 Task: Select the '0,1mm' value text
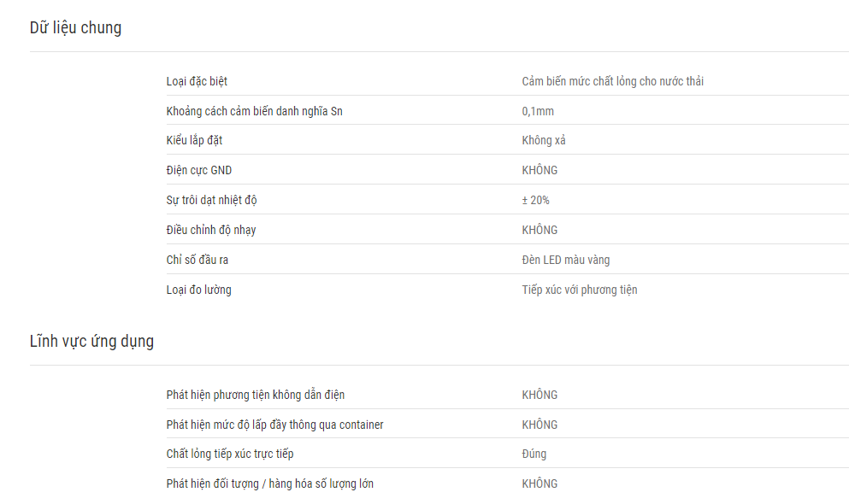tap(538, 111)
